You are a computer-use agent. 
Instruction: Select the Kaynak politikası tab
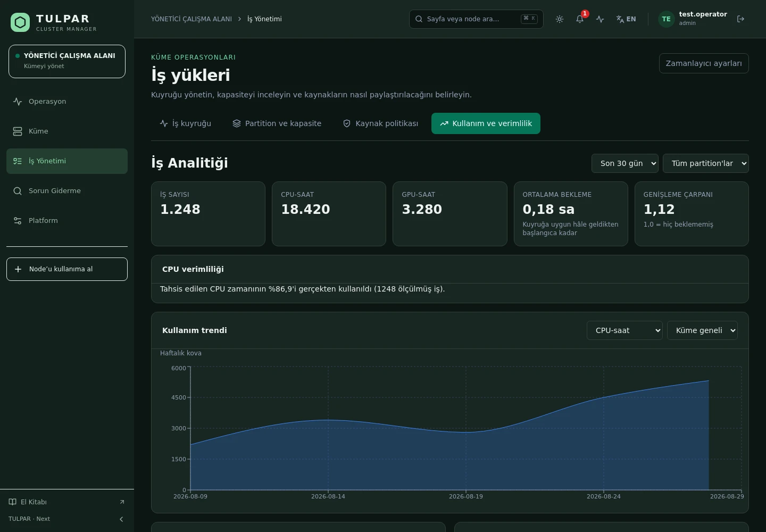(380, 123)
